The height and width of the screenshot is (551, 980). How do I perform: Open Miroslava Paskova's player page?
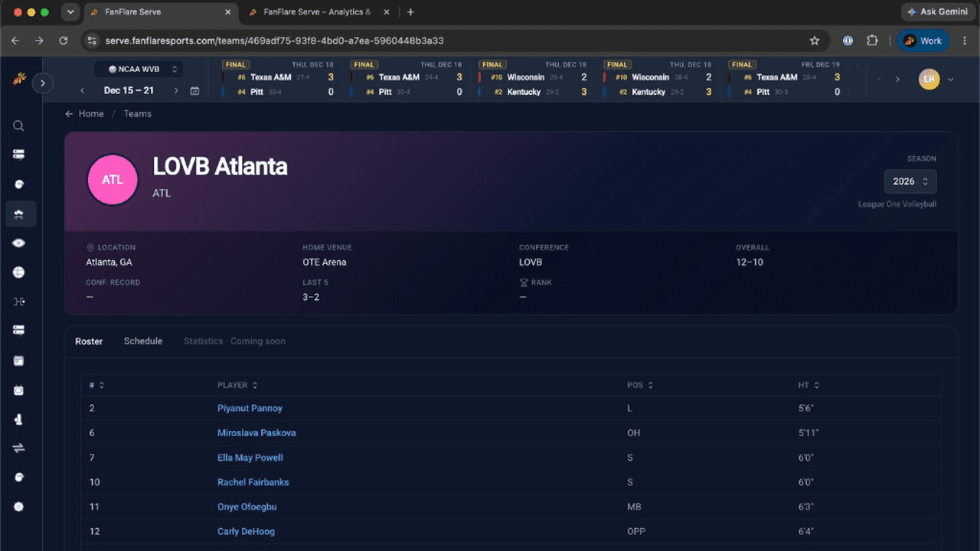256,433
